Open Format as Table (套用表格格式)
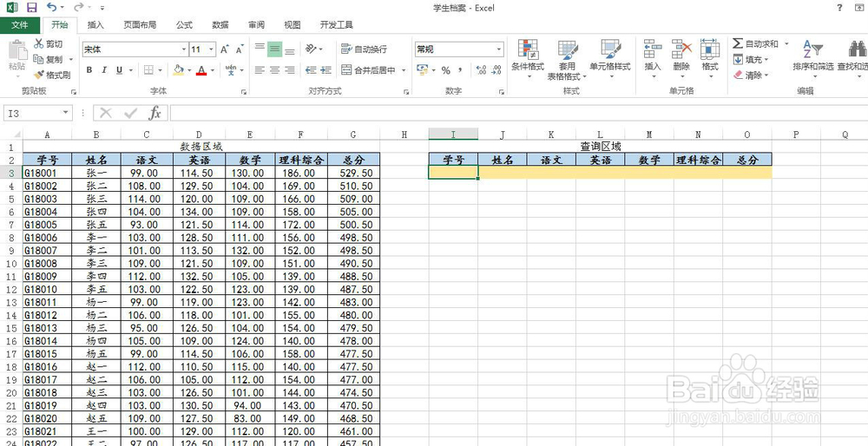868x446 pixels. 568,59
